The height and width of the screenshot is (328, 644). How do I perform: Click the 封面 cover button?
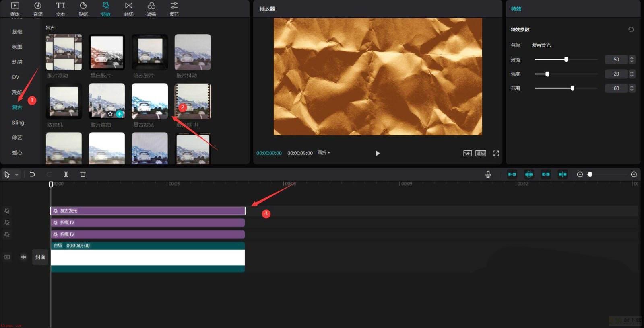pos(40,257)
